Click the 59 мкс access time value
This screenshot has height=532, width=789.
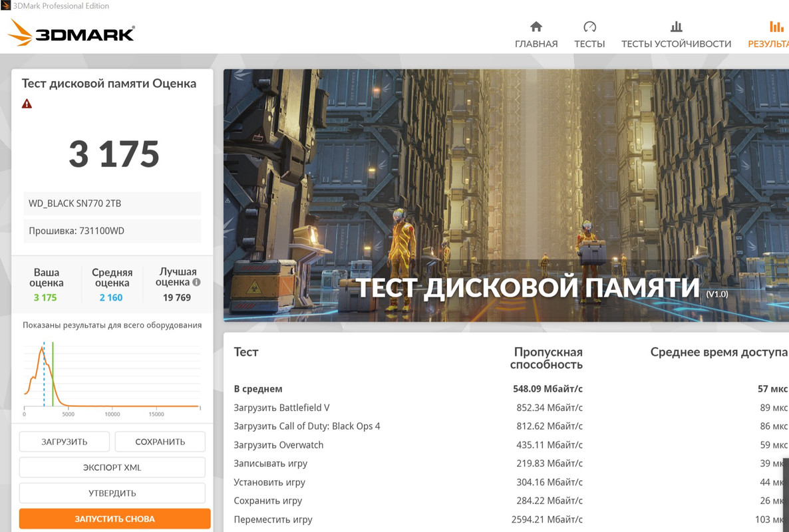[x=774, y=444]
